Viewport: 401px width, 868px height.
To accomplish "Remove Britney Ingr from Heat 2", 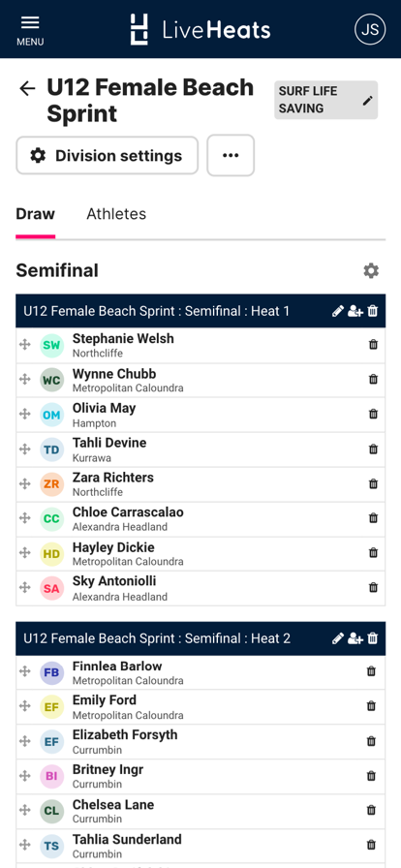I will (372, 776).
